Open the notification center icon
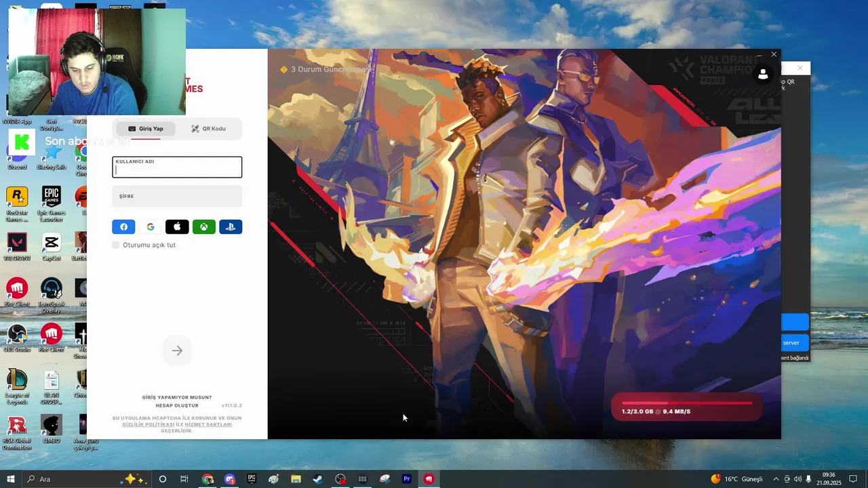The width and height of the screenshot is (868, 488). (853, 479)
